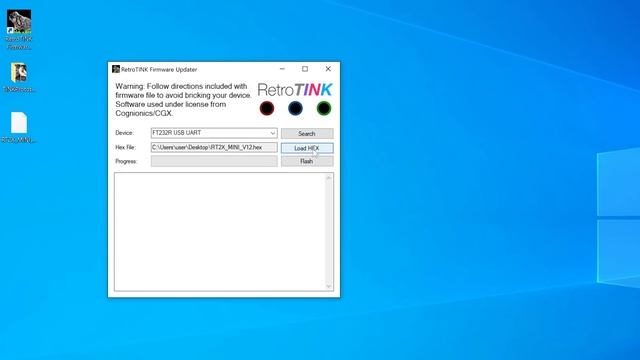Click the blue circle under the logo

[x=295, y=108]
